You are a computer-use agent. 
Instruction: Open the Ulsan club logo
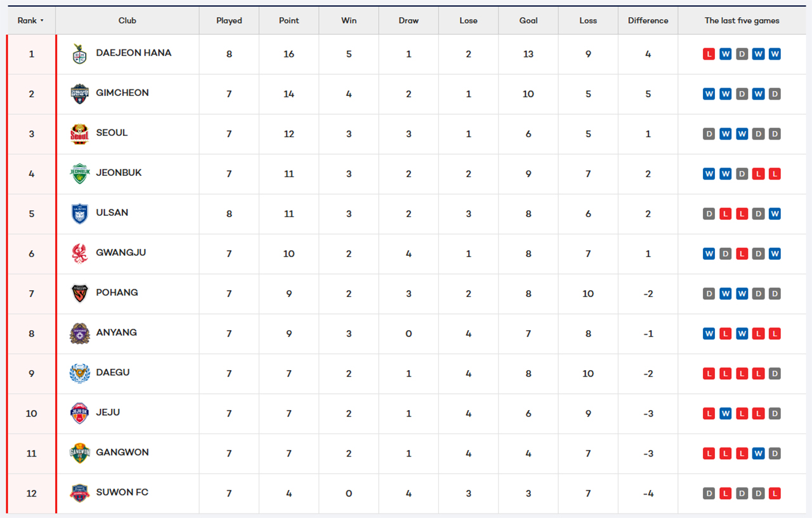(x=79, y=214)
